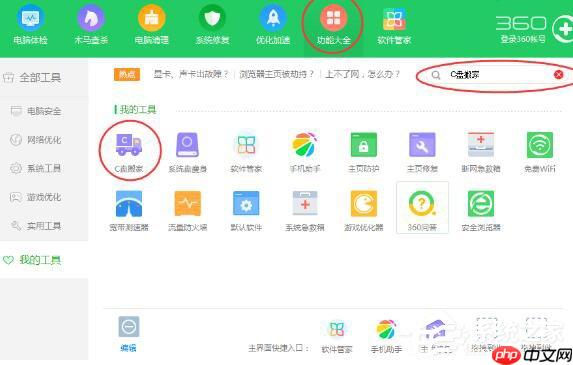Select 全部工具 in the sidebar
This screenshot has height=365, width=573.
coord(32,77)
